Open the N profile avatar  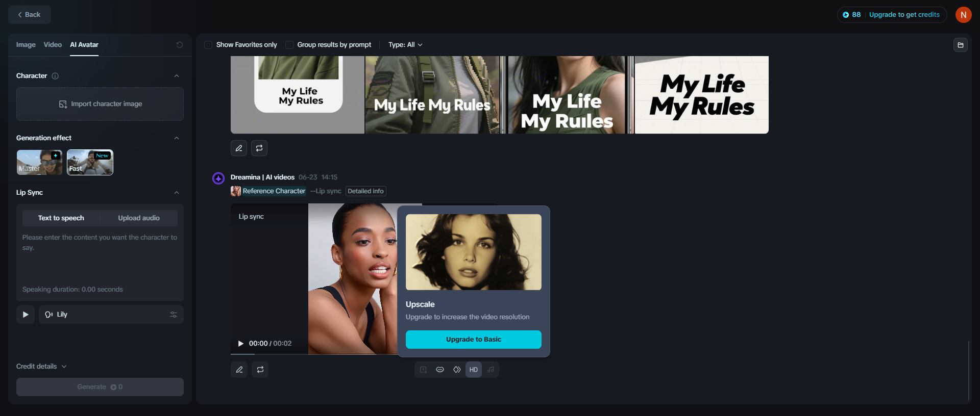(964, 15)
